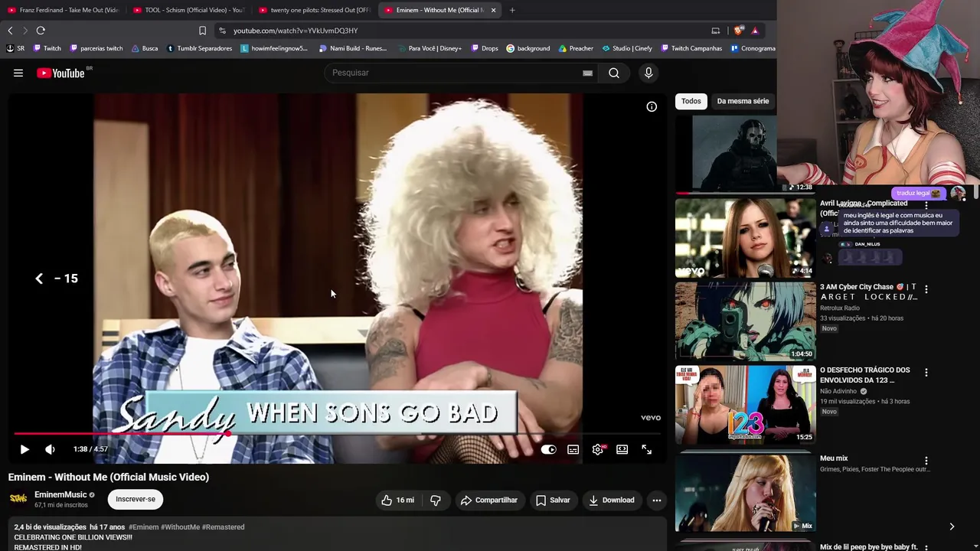Go back in browser history
The height and width of the screenshot is (551, 980).
tap(10, 31)
